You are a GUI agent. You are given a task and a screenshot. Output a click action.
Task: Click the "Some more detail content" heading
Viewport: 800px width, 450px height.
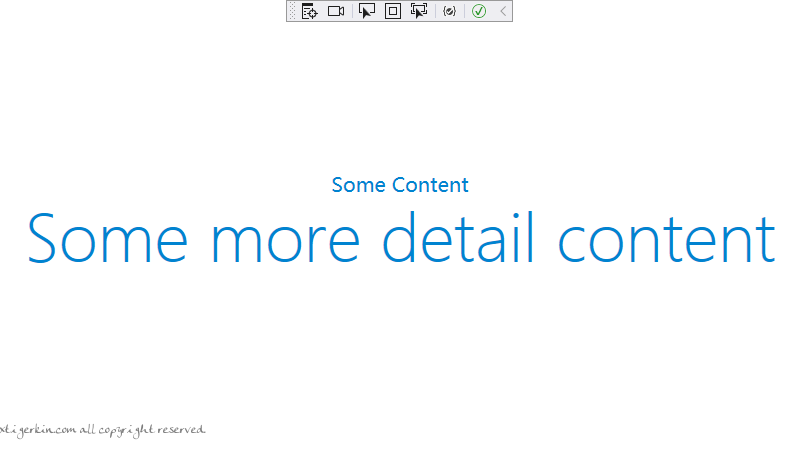[401, 238]
